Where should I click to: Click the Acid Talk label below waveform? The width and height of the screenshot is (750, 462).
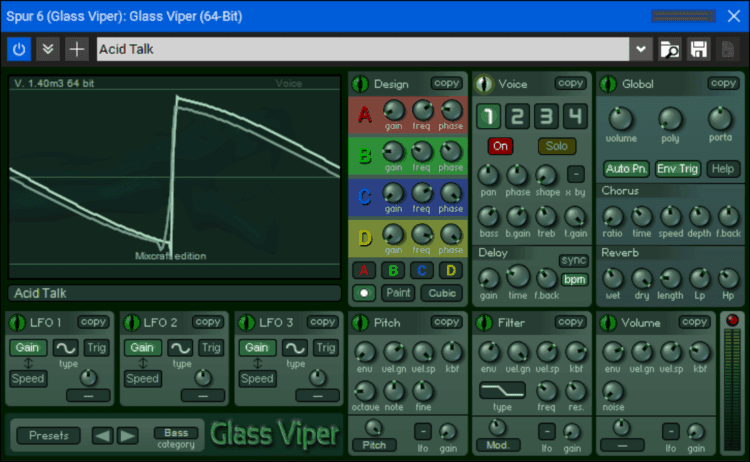[175, 293]
